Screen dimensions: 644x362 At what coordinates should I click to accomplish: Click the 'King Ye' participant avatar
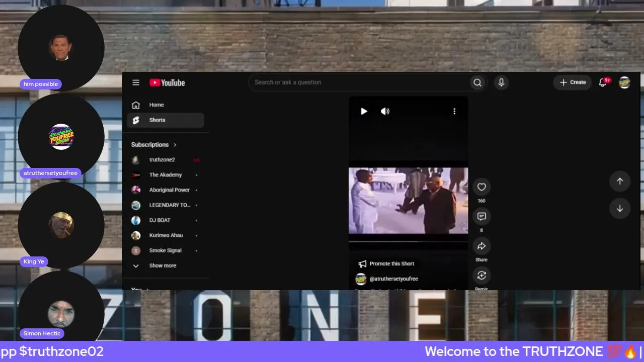61,225
